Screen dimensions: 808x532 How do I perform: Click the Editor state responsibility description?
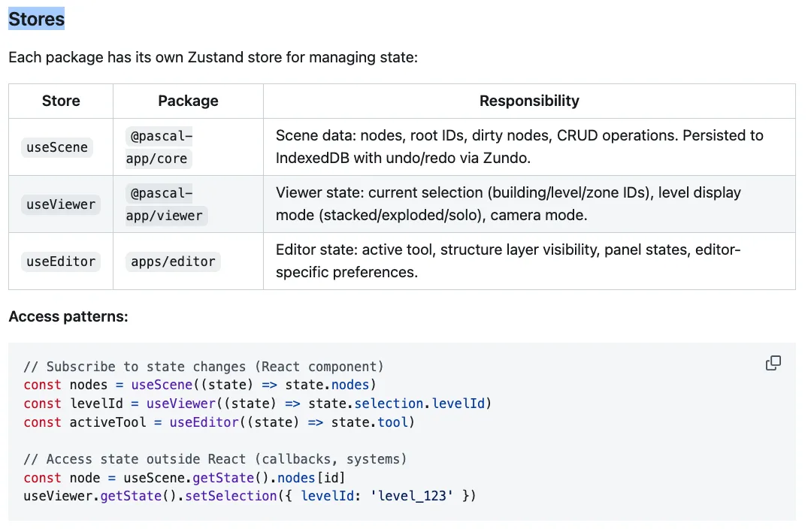click(x=508, y=261)
